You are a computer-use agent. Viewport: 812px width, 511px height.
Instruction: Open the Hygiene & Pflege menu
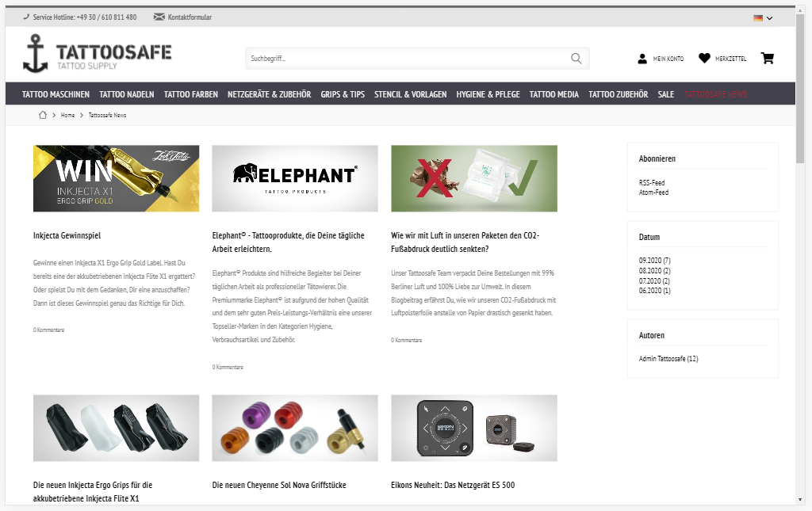[x=488, y=94]
